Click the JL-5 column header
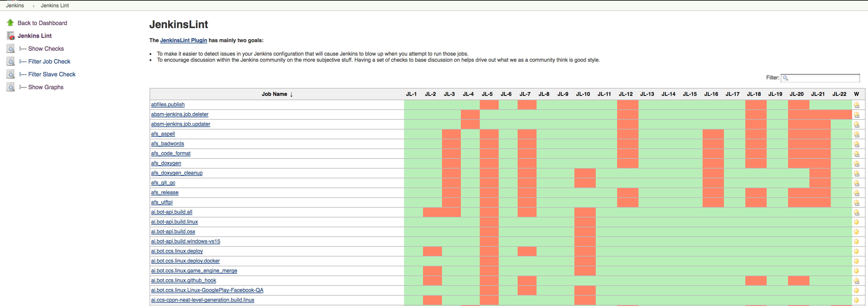868x306 pixels. (487, 94)
